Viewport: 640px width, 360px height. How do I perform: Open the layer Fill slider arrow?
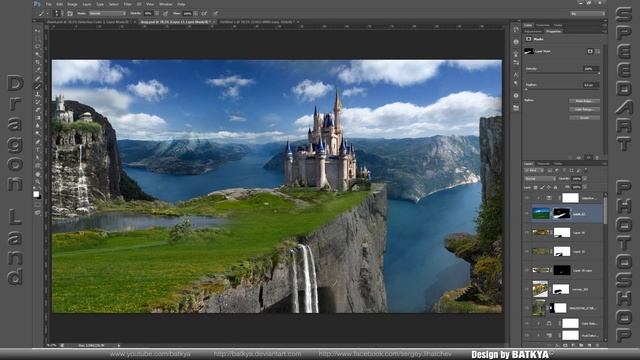coord(585,187)
